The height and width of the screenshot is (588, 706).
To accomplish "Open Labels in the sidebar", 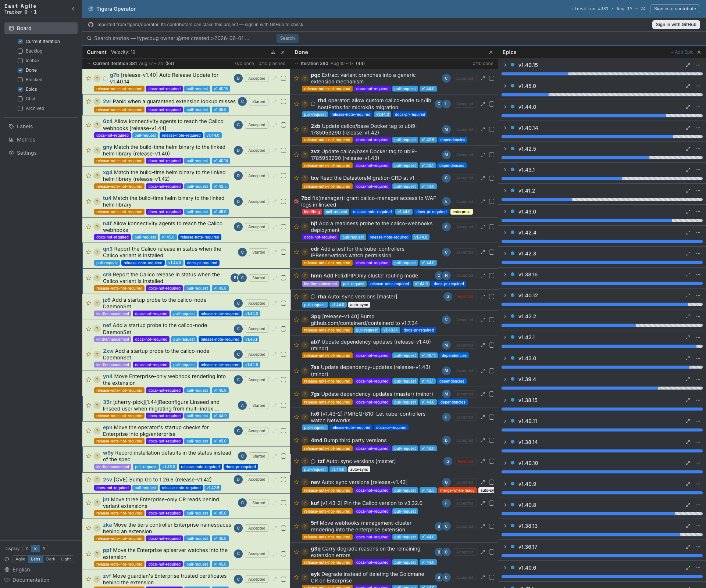I will pyautogui.click(x=41, y=126).
